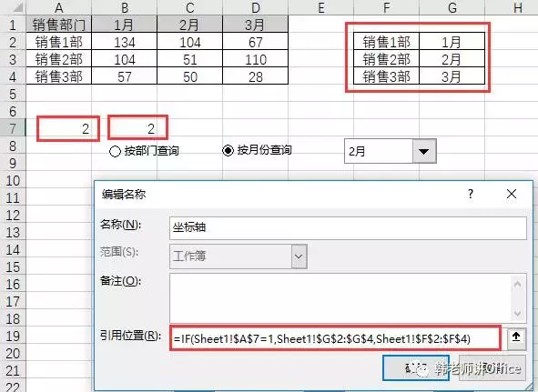This screenshot has height=392, width=538.
Task: Select row 5 header
Action: click(x=13, y=94)
